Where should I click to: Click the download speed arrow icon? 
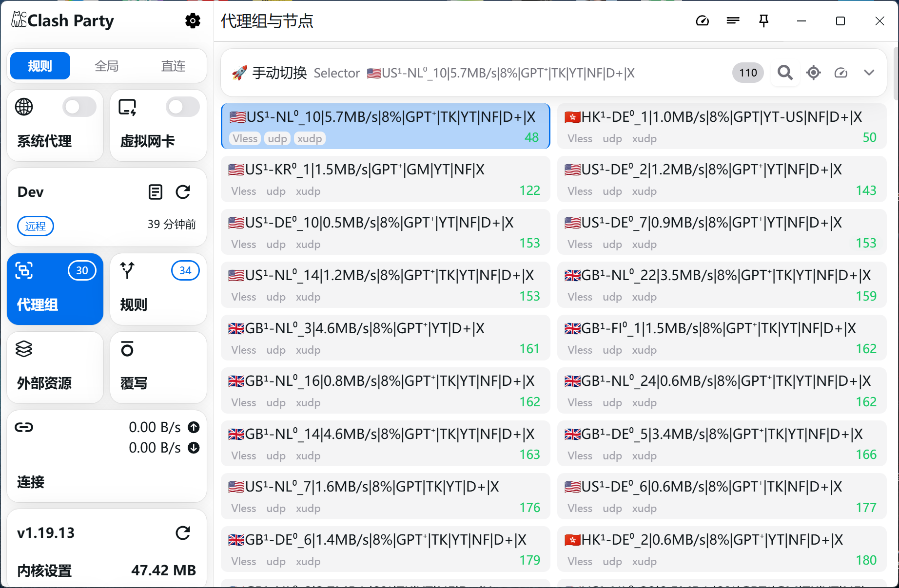(x=194, y=448)
